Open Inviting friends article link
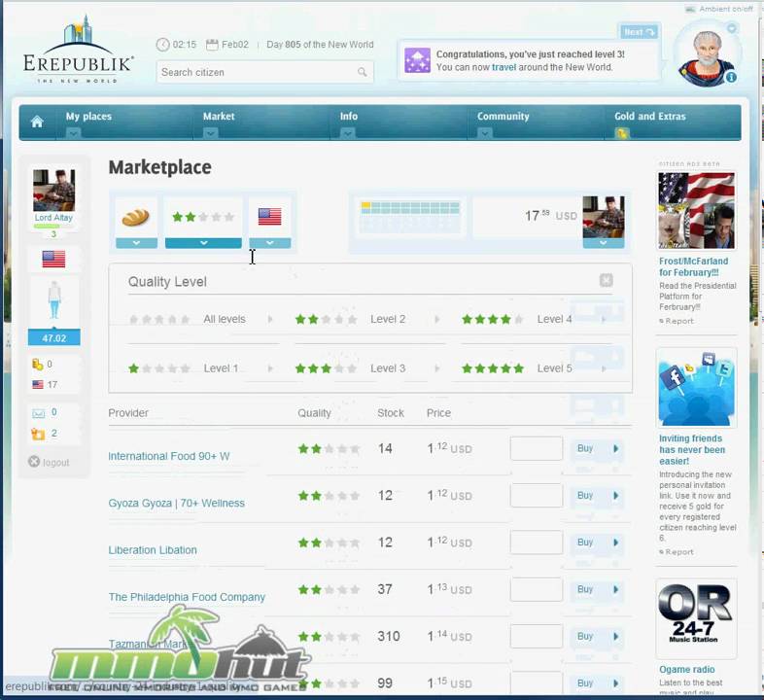Screen dimensions: 764x700 coord(692,449)
